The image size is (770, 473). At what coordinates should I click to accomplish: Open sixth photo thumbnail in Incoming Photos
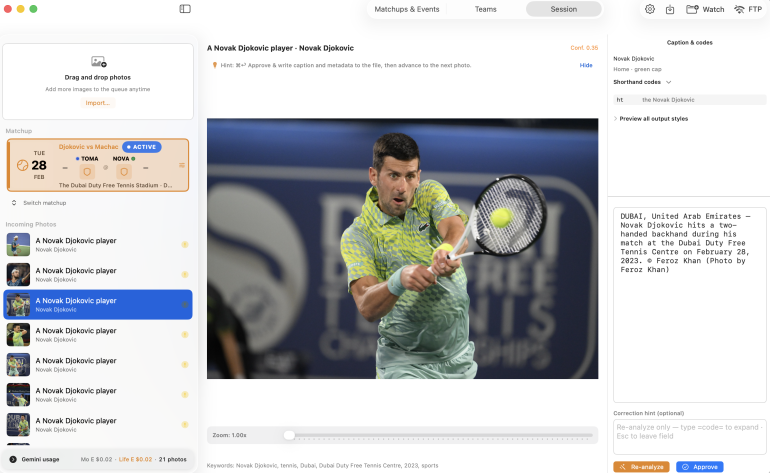pos(18,394)
